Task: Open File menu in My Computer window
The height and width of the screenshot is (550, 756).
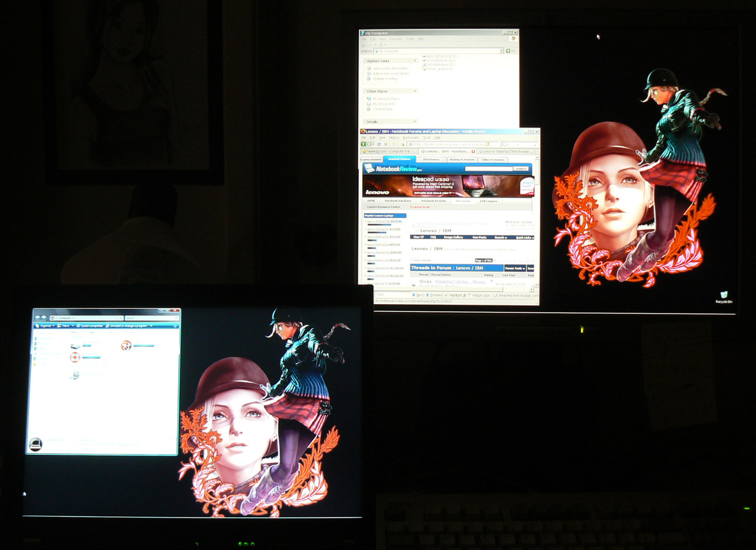Action: click(364, 39)
